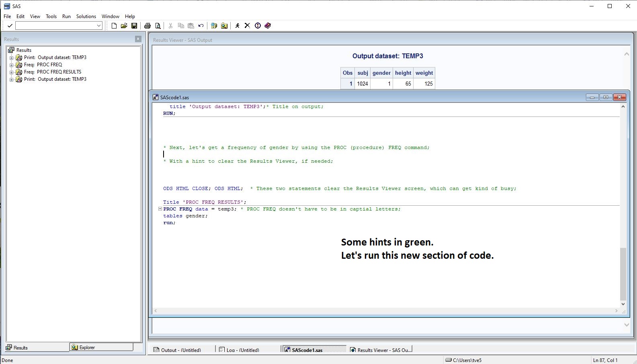This screenshot has height=364, width=637.
Task: Click the Print icon in toolbar
Action: click(147, 26)
